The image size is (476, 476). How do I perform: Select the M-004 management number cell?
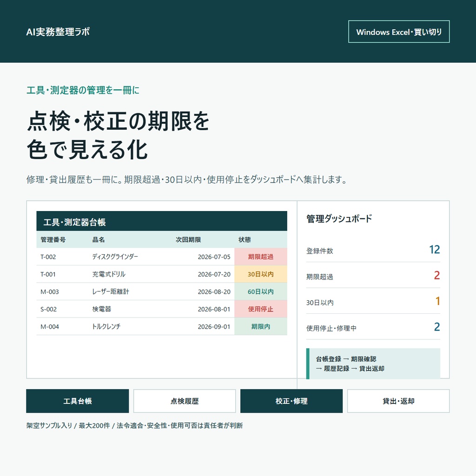[49, 327]
